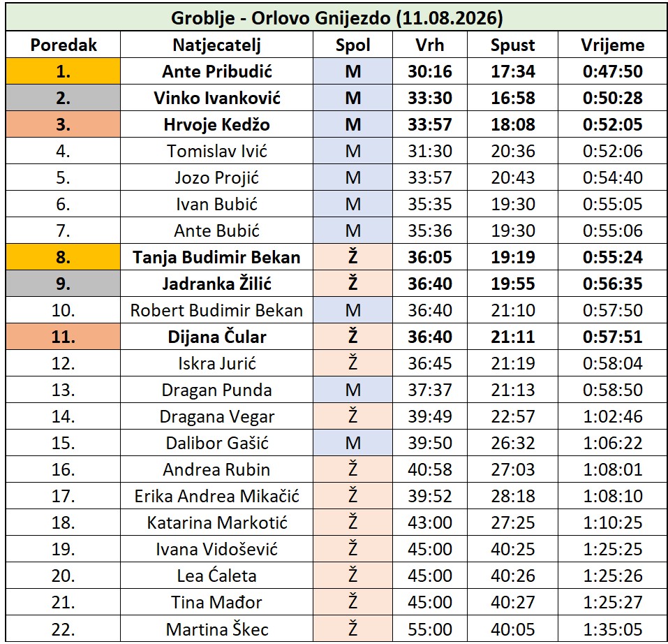Click the name cell Ante Pribudić
This screenshot has width=668, height=644.
(217, 71)
